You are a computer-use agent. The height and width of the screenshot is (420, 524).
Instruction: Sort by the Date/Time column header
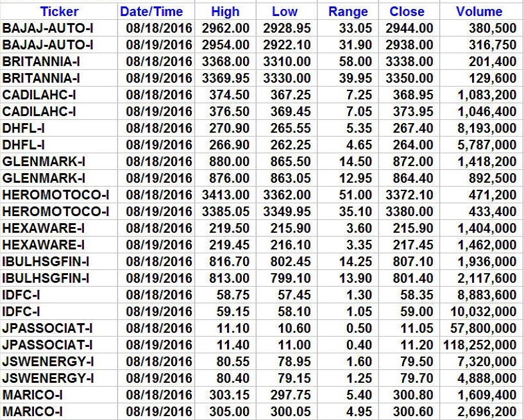tap(151, 12)
